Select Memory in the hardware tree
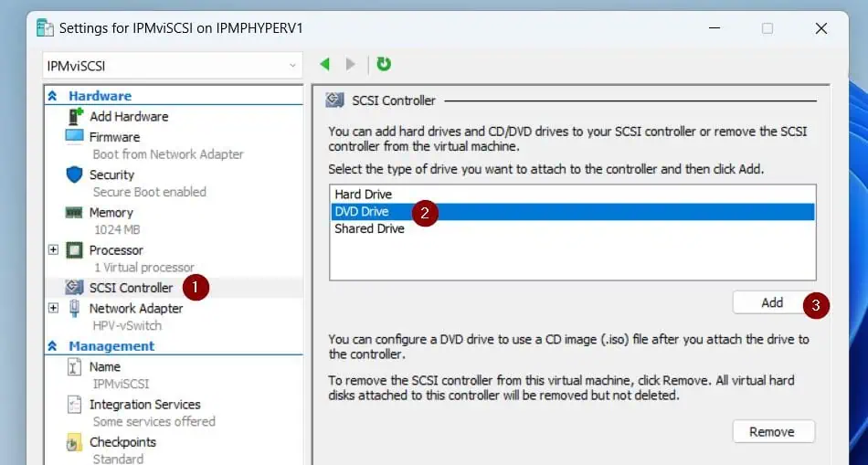This screenshot has height=465, width=868. pos(111,213)
